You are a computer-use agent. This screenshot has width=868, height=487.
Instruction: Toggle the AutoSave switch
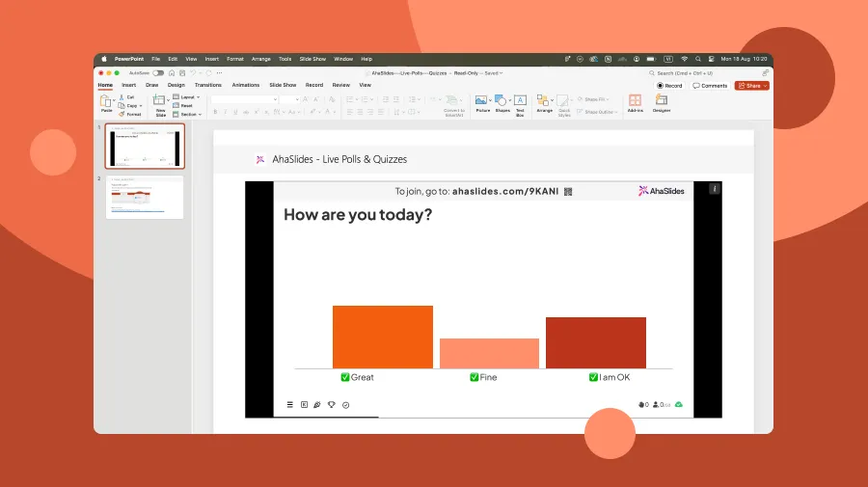coord(157,72)
